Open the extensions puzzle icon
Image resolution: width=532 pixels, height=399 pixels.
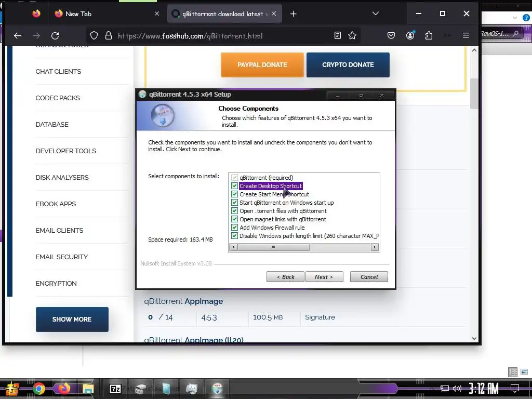429,35
